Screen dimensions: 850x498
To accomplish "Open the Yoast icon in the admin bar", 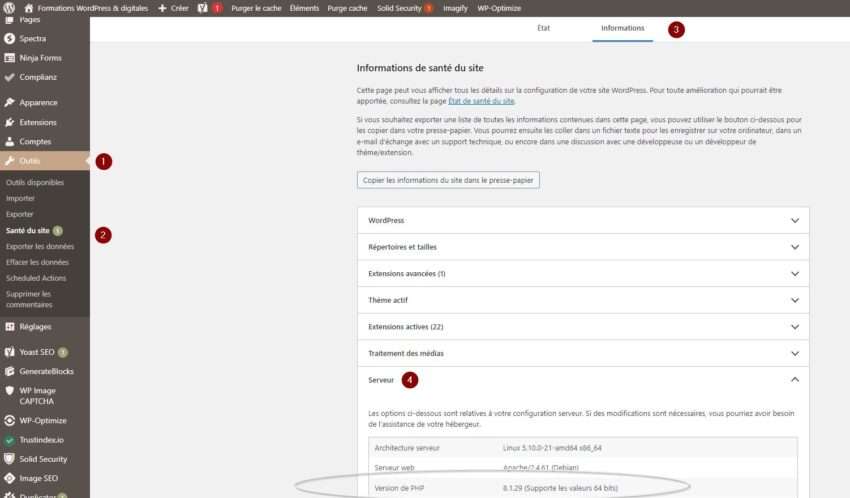I will pos(203,8).
